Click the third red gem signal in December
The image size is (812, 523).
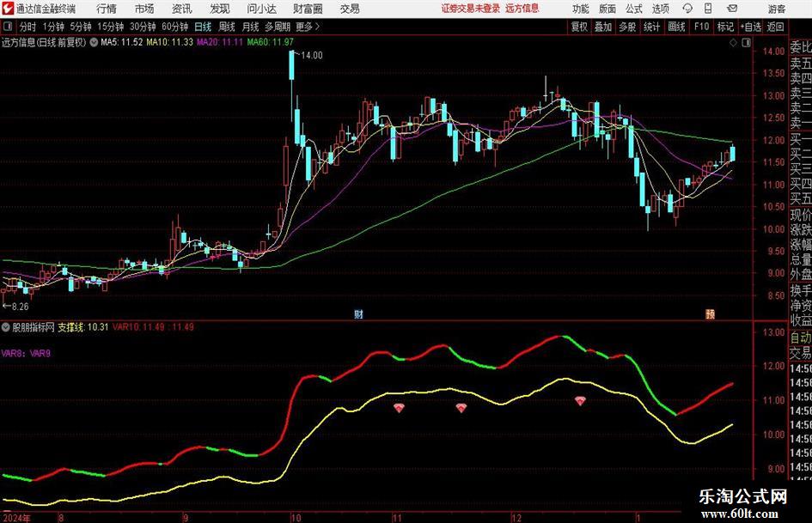[x=580, y=401]
